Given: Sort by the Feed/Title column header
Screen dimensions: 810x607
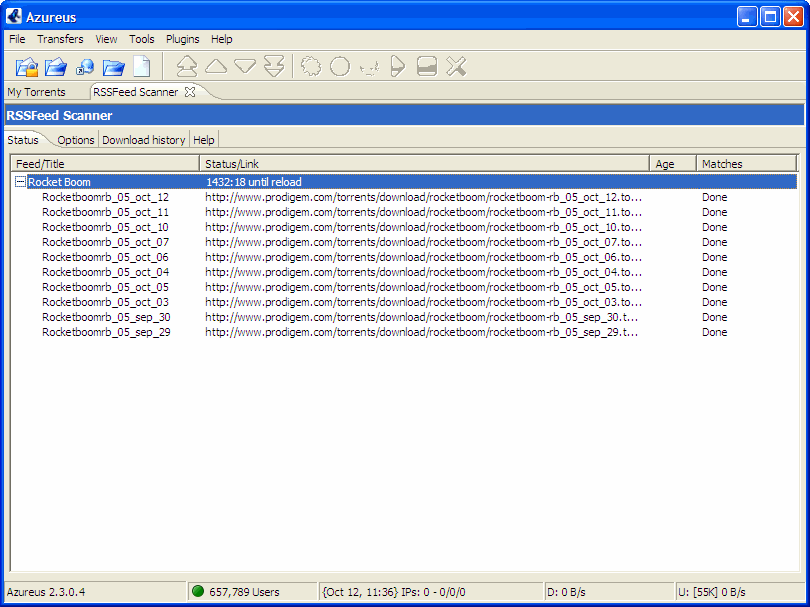Looking at the screenshot, I should click(105, 164).
